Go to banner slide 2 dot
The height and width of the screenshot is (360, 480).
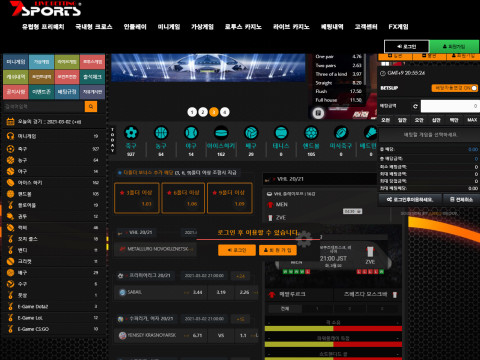point(203,112)
